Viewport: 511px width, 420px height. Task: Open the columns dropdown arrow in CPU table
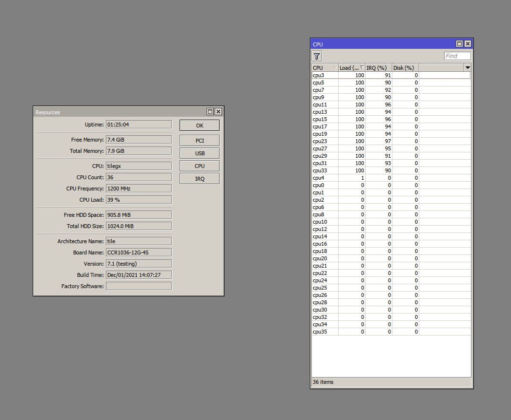pyautogui.click(x=468, y=67)
